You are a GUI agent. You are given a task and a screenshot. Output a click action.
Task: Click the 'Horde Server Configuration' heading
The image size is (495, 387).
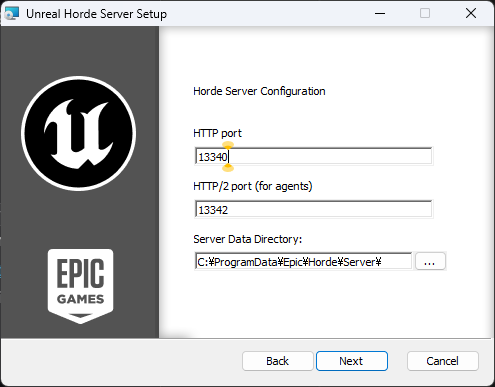pos(259,91)
